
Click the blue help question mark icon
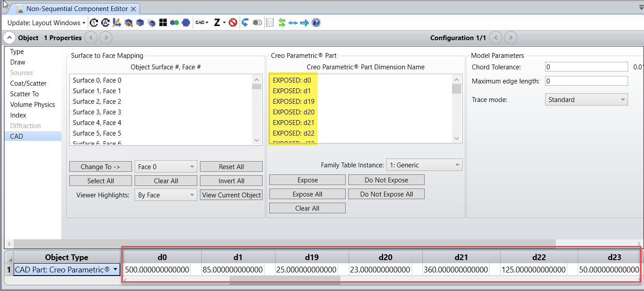(316, 23)
